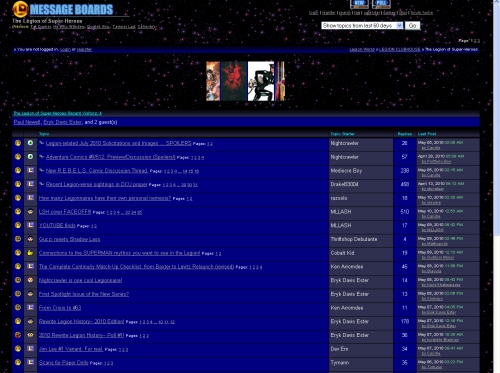Open the LEGION CLUBHOUSE breadcrumb link
The height and width of the screenshot is (373, 500).
400,49
